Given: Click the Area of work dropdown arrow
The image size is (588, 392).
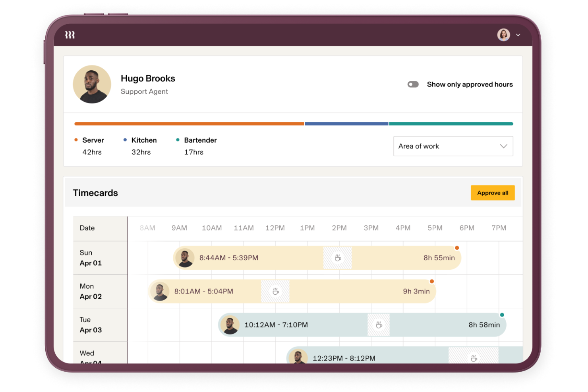Looking at the screenshot, I should [503, 146].
